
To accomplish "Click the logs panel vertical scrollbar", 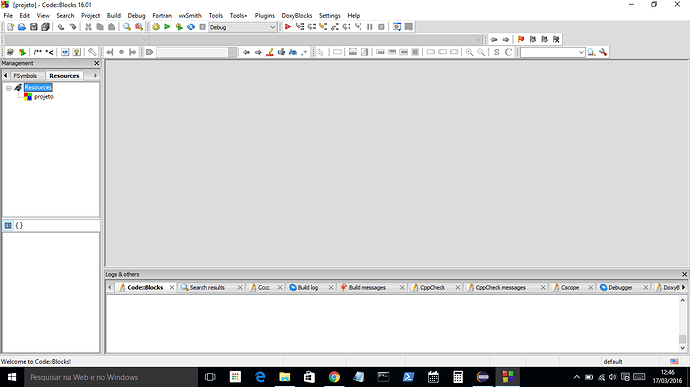I will click(683, 324).
